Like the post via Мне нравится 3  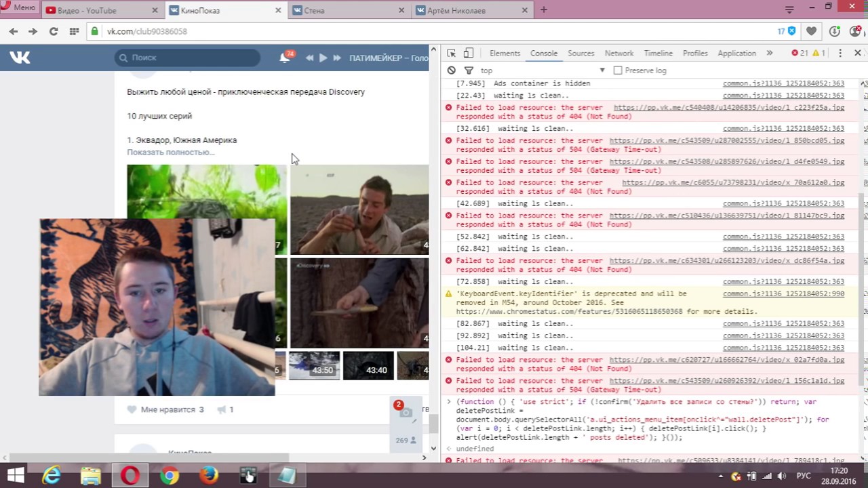[x=165, y=409]
